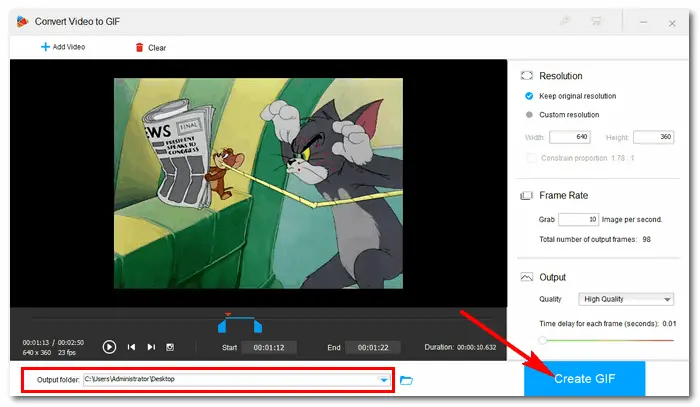Image resolution: width=700 pixels, height=407 pixels.
Task: Play the video preview
Action: click(109, 347)
